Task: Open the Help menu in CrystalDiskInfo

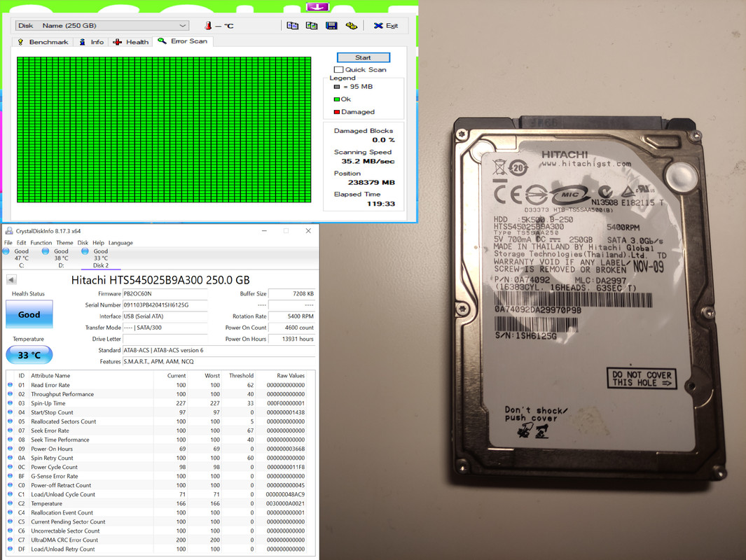Action: tap(98, 242)
